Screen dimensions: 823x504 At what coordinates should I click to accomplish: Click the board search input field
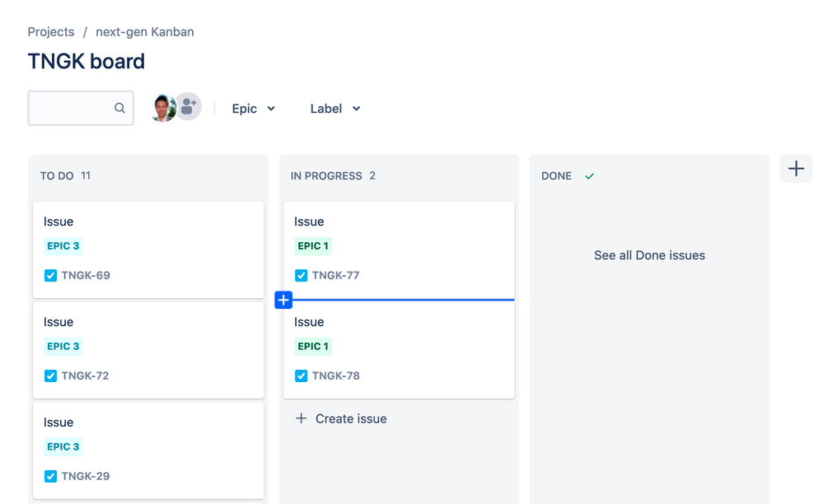[x=81, y=108]
